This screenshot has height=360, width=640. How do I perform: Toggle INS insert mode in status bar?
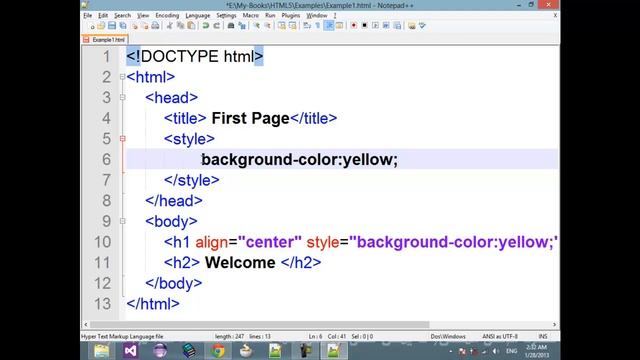tap(542, 336)
